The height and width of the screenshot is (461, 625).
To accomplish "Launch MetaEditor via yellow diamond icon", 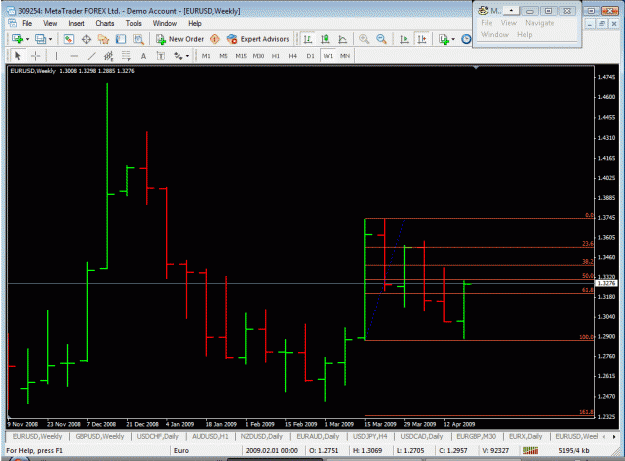I will pyautogui.click(x=215, y=39).
